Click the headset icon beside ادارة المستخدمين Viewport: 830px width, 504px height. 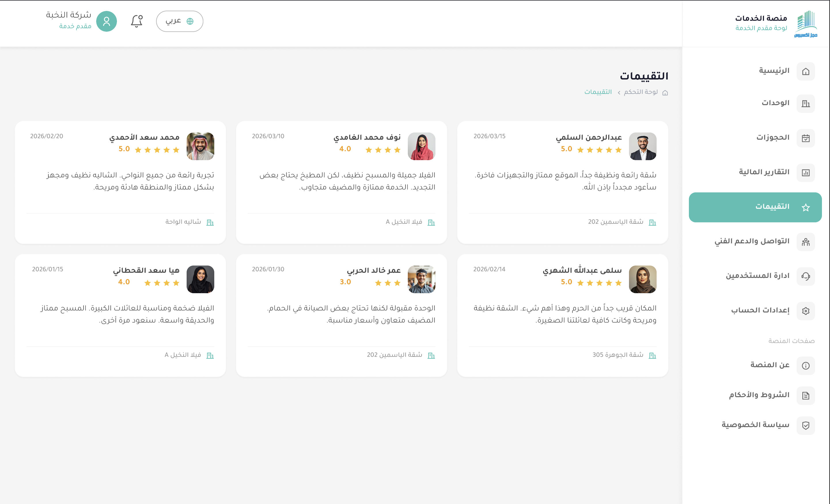point(806,276)
